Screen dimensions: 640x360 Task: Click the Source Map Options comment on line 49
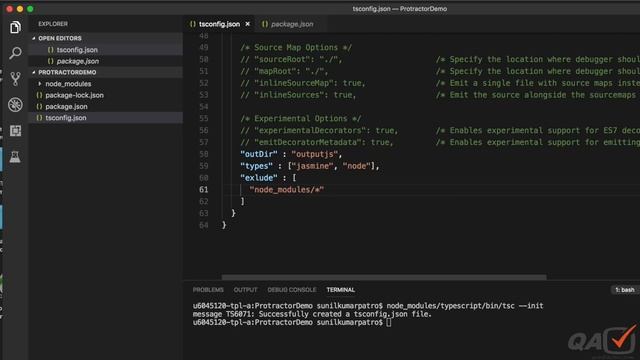tap(296, 48)
